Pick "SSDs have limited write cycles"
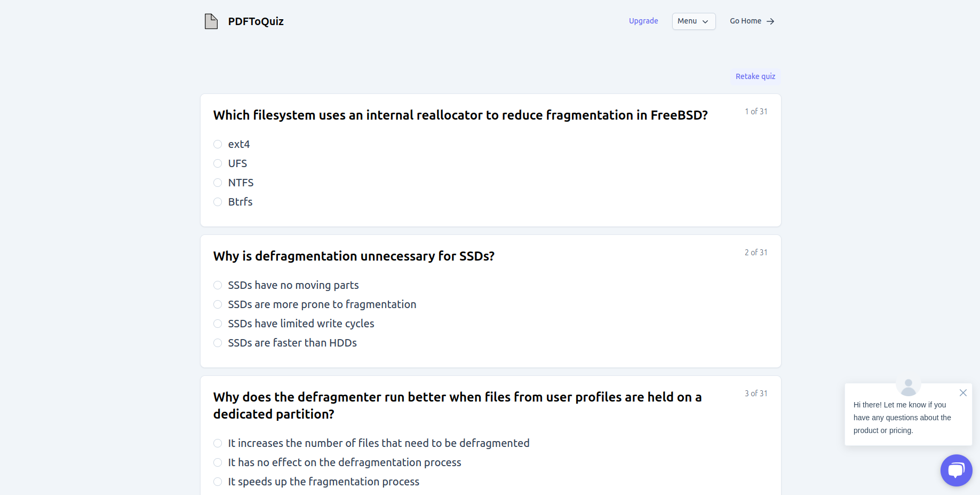The width and height of the screenshot is (980, 495). coord(218,324)
